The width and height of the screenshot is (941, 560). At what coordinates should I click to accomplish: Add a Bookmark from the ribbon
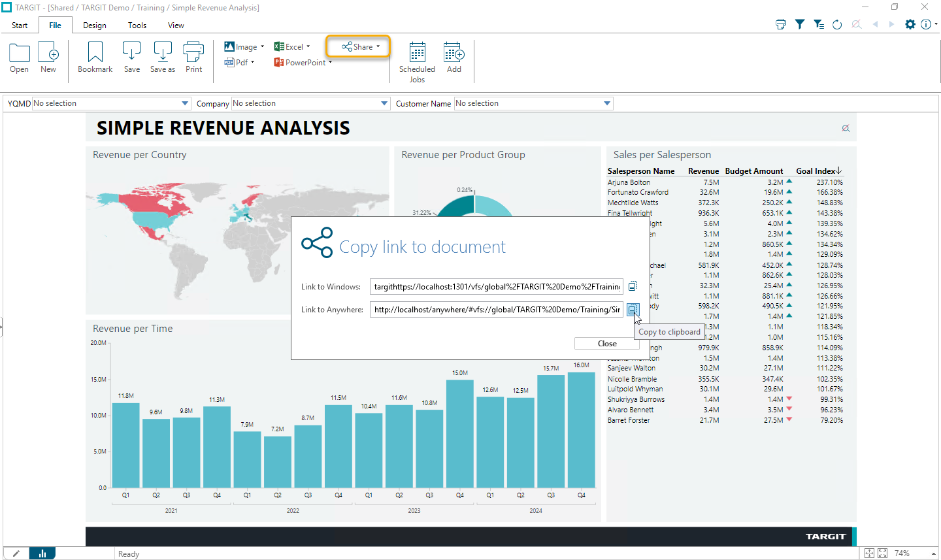point(95,58)
